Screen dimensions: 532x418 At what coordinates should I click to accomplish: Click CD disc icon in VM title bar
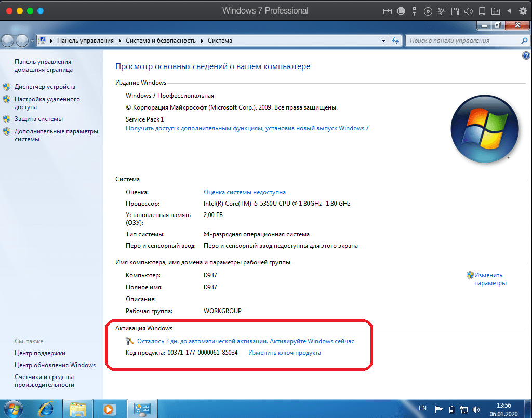click(428, 11)
